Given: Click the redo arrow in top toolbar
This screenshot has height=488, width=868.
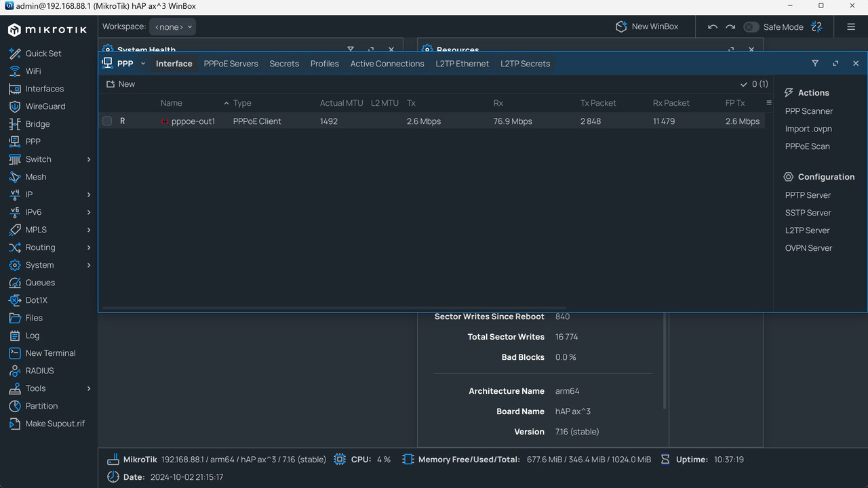Looking at the screenshot, I should 730,27.
